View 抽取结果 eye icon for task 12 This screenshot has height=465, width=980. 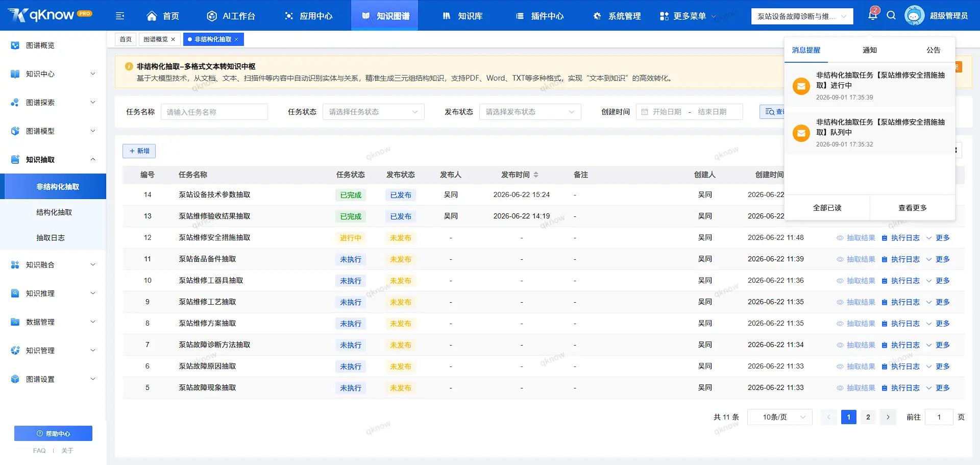coord(840,238)
